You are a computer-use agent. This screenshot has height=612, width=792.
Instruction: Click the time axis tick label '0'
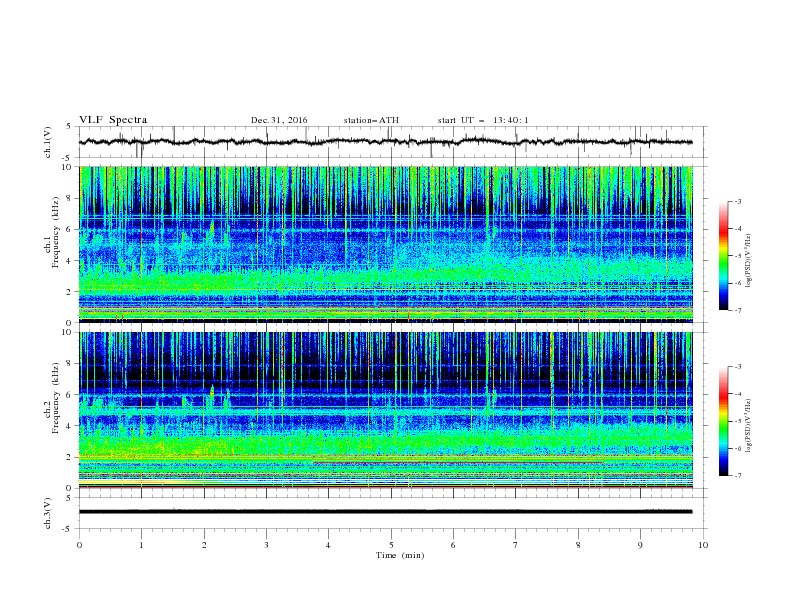click(79, 545)
